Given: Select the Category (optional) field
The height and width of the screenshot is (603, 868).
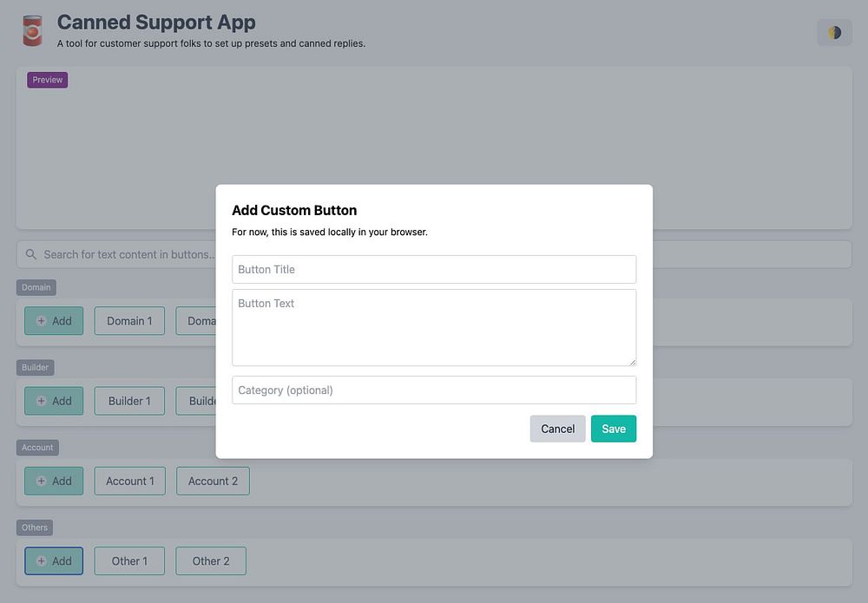Looking at the screenshot, I should point(434,390).
